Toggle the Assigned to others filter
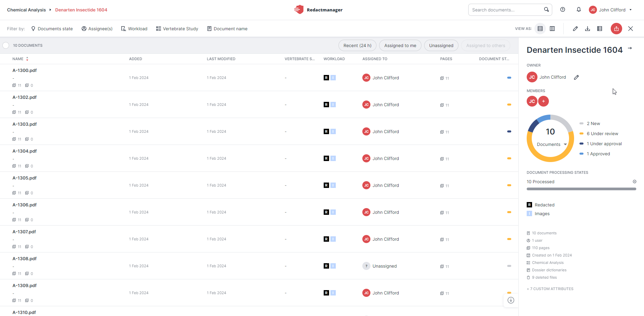644x316 pixels. [x=486, y=45]
